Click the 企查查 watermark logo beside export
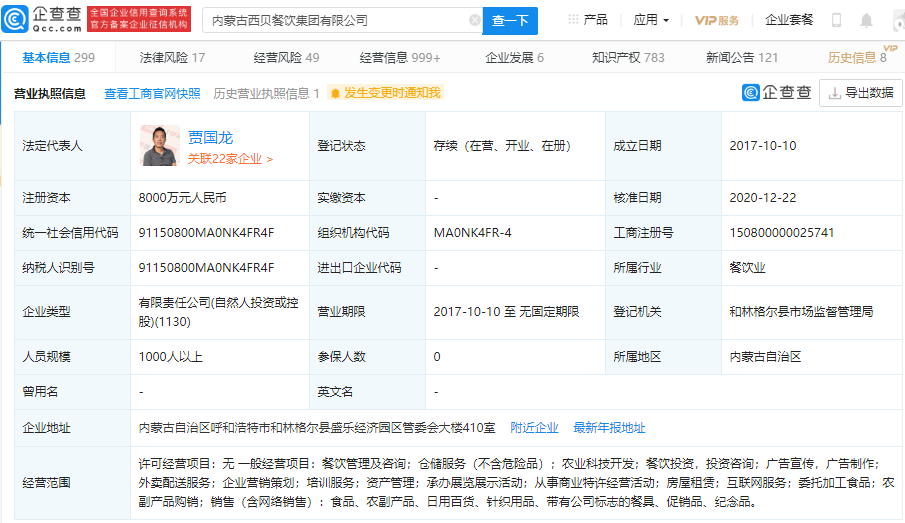This screenshot has width=905, height=523. point(776,92)
